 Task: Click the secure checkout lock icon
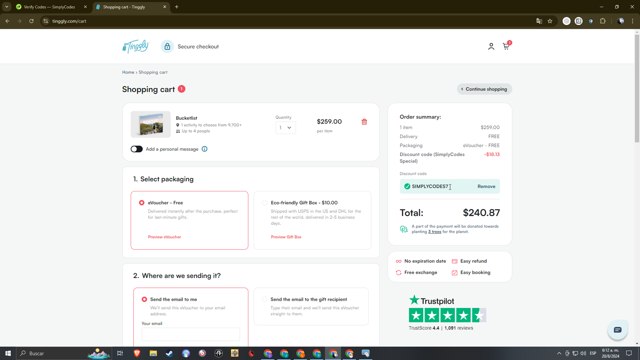coord(167,47)
